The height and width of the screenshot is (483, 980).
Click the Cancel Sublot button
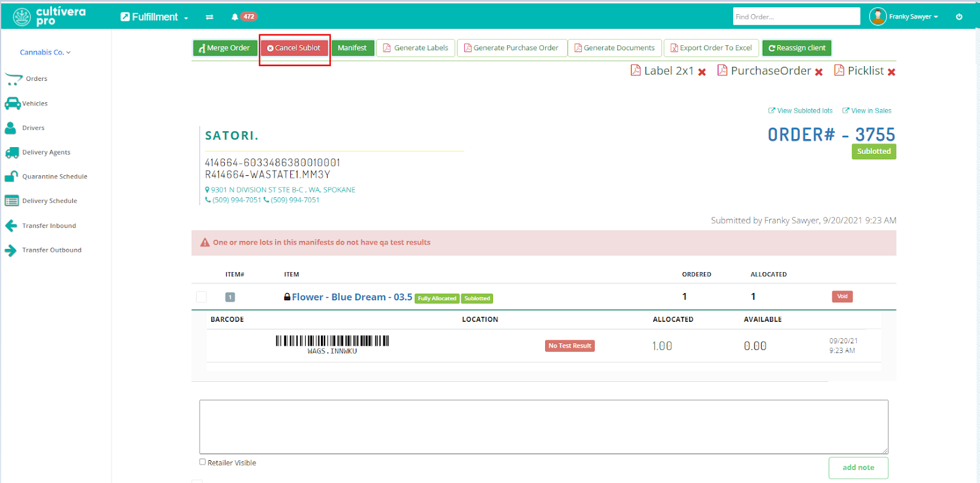pos(294,48)
